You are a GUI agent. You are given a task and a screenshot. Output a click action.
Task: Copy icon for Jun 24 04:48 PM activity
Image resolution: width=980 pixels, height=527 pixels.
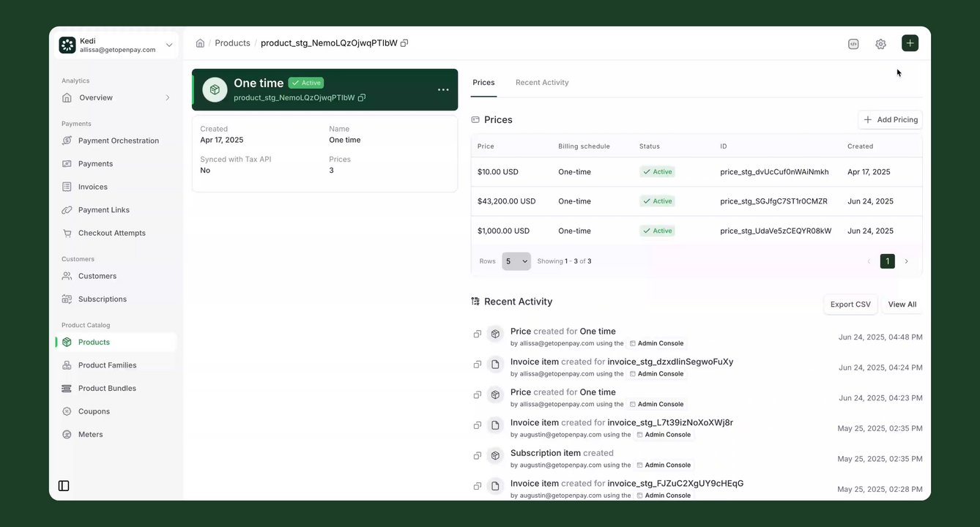click(x=477, y=334)
